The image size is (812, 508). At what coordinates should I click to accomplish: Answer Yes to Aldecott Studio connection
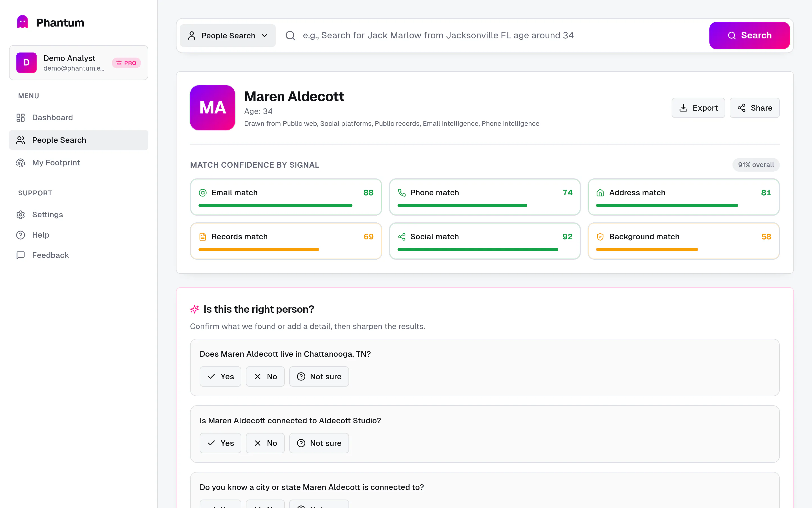(x=220, y=443)
